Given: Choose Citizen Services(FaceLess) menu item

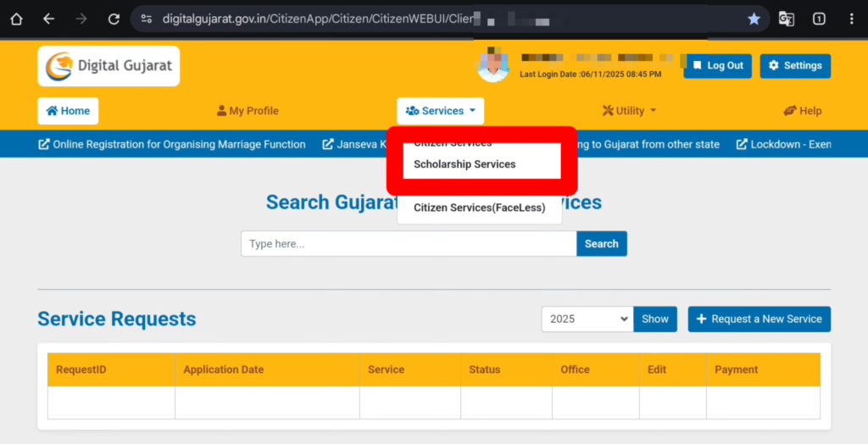Looking at the screenshot, I should 479,208.
